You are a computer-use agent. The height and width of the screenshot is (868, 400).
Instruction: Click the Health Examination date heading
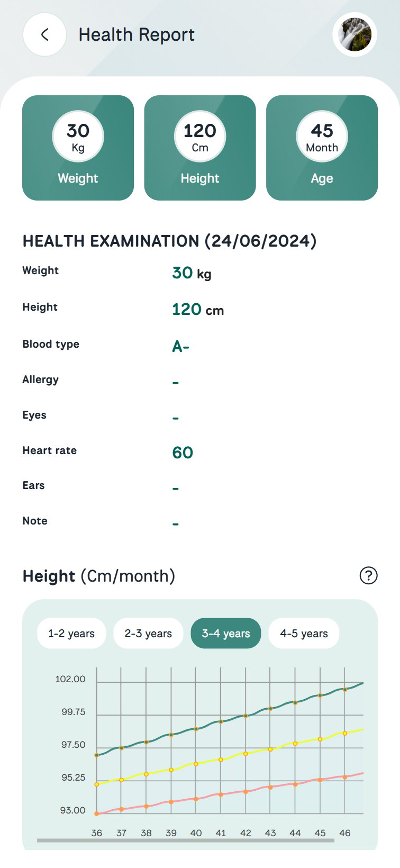coord(169,241)
